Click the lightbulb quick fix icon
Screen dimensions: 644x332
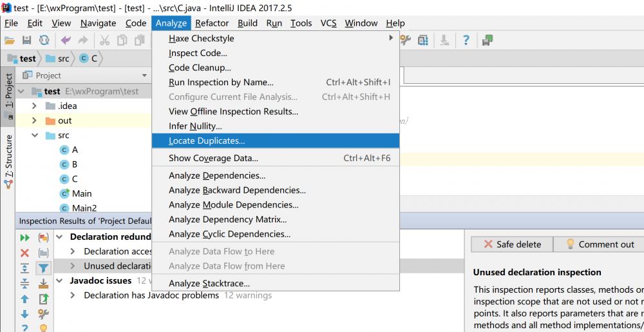tap(43, 328)
